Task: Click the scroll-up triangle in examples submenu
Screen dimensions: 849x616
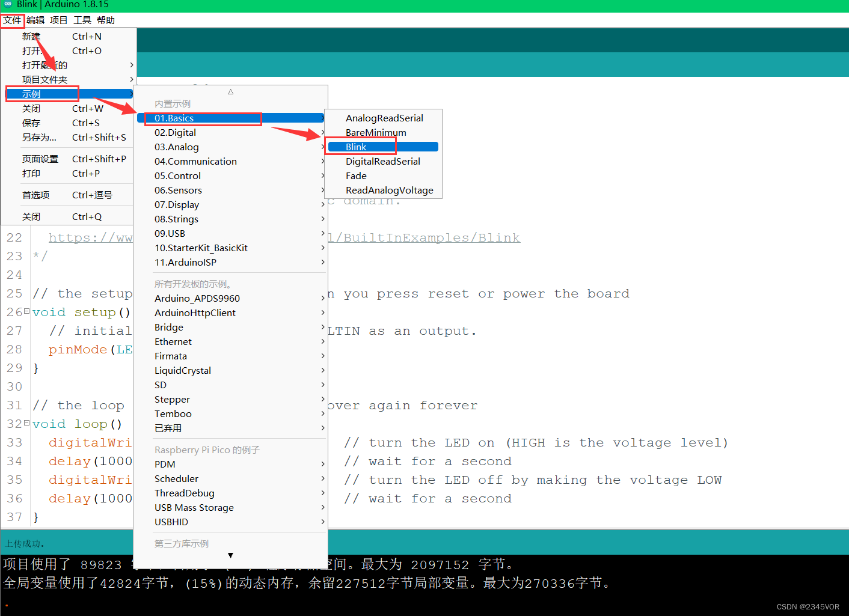Action: pos(230,92)
